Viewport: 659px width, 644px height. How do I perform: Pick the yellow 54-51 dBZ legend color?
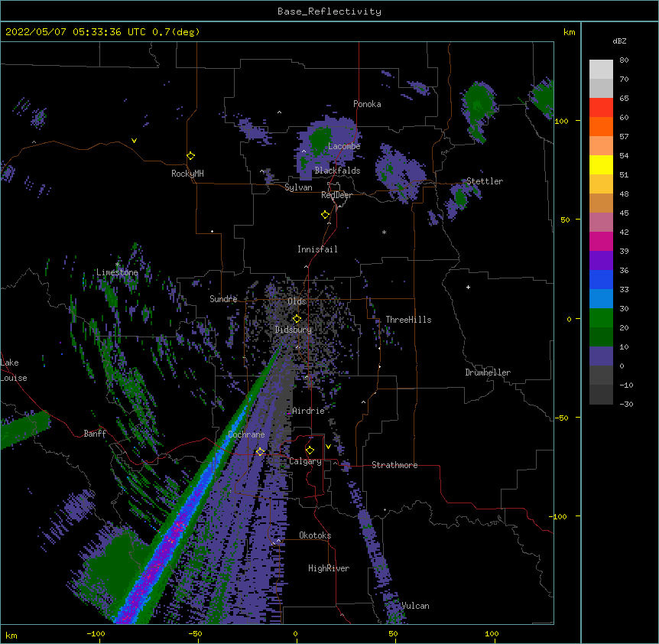point(601,165)
